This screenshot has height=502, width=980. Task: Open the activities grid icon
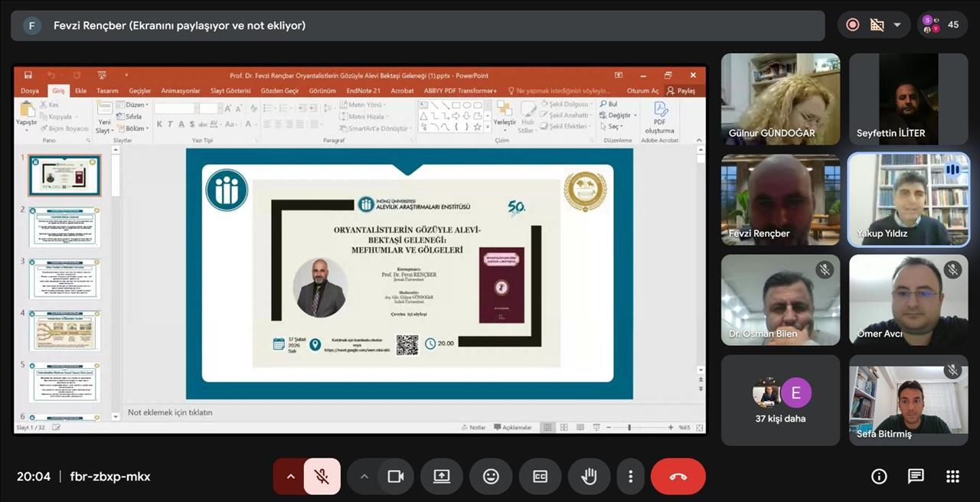(952, 477)
